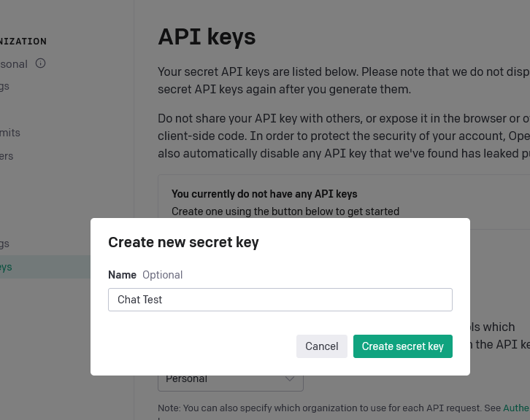Click the Cancel button in the dialog
The width and height of the screenshot is (530, 420).
point(322,346)
